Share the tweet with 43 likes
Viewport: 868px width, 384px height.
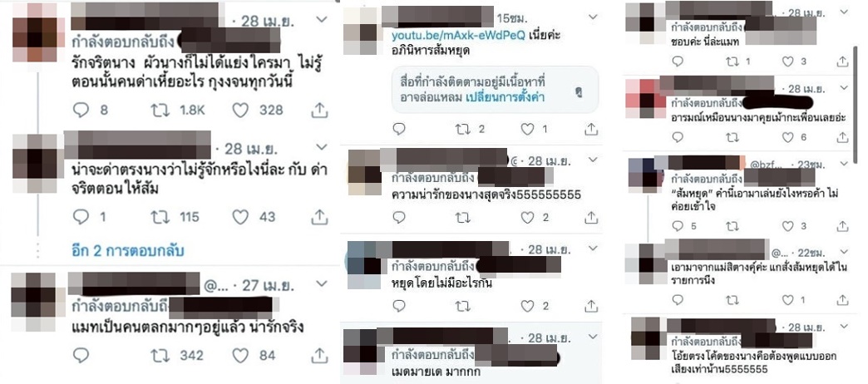pos(319,216)
